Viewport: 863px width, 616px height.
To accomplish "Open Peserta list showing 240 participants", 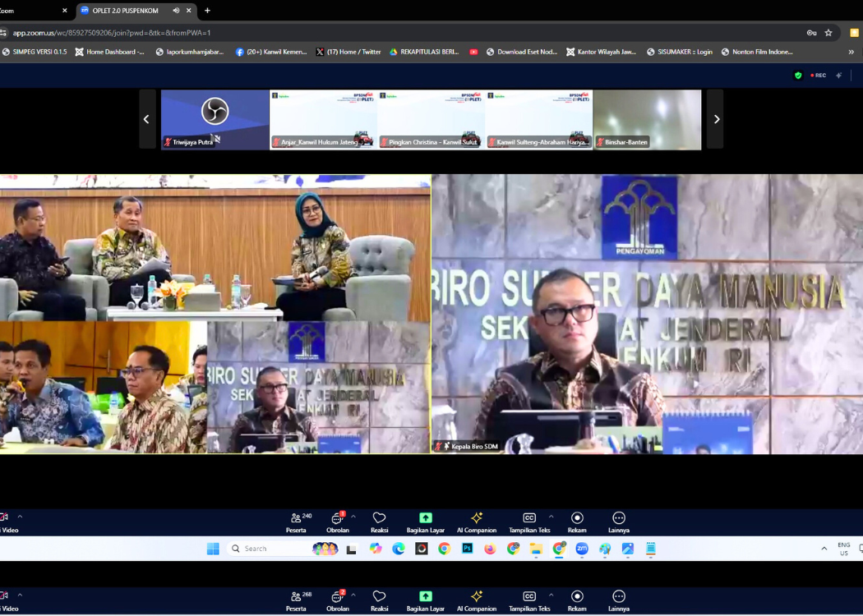I will click(x=297, y=522).
